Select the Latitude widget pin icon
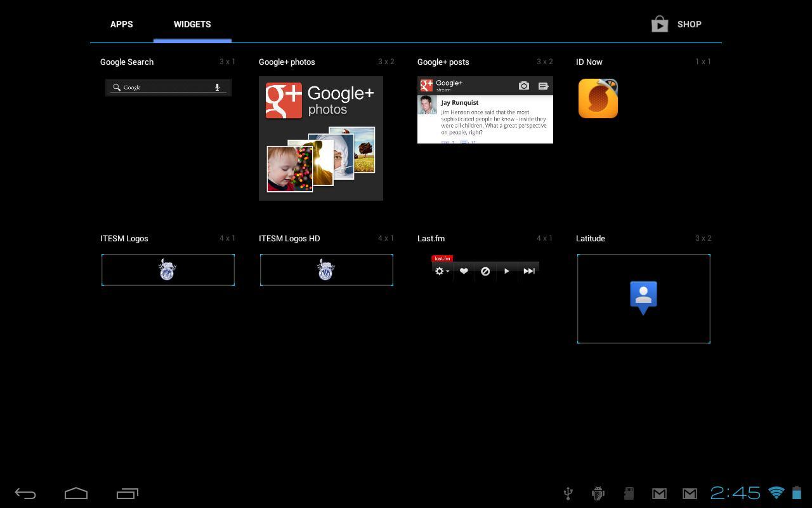812x508 pixels. coord(643,298)
